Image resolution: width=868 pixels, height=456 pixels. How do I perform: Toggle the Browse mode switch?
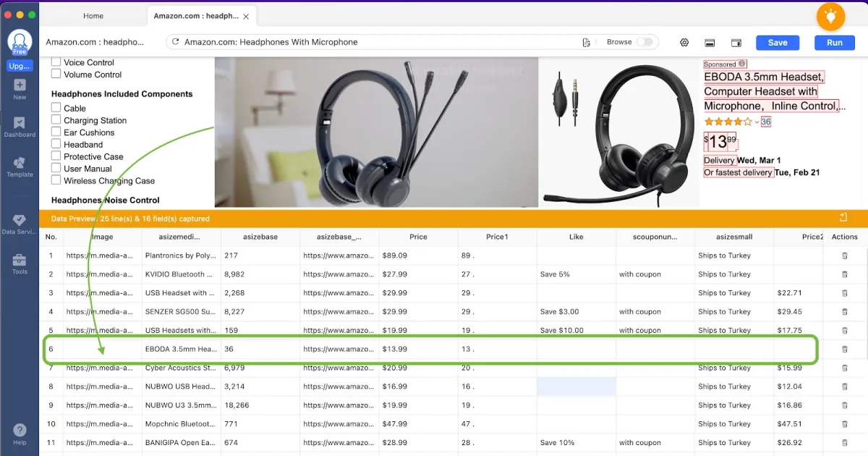coord(644,42)
